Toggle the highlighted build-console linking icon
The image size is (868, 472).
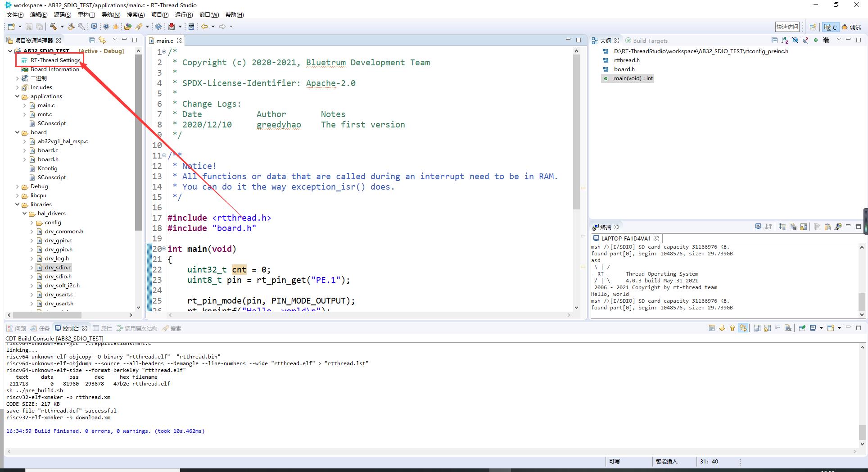click(x=743, y=328)
